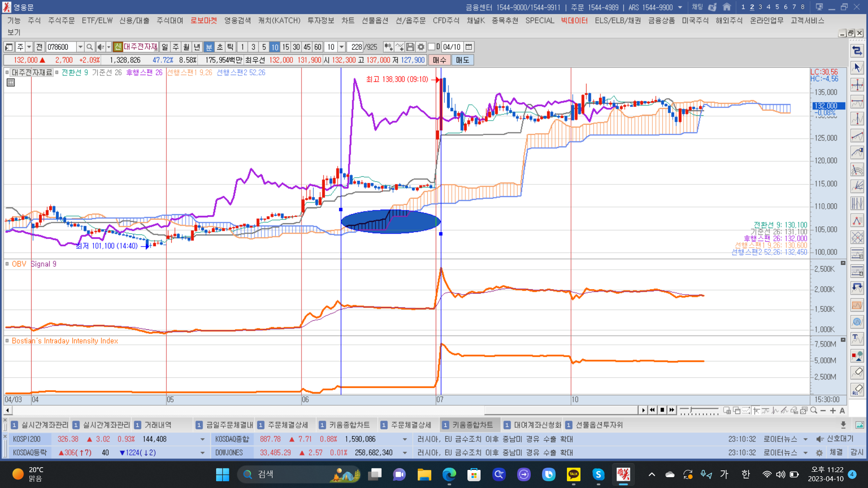This screenshot has width=868, height=488.
Task: Click the 매수 buy button
Action: coord(439,60)
